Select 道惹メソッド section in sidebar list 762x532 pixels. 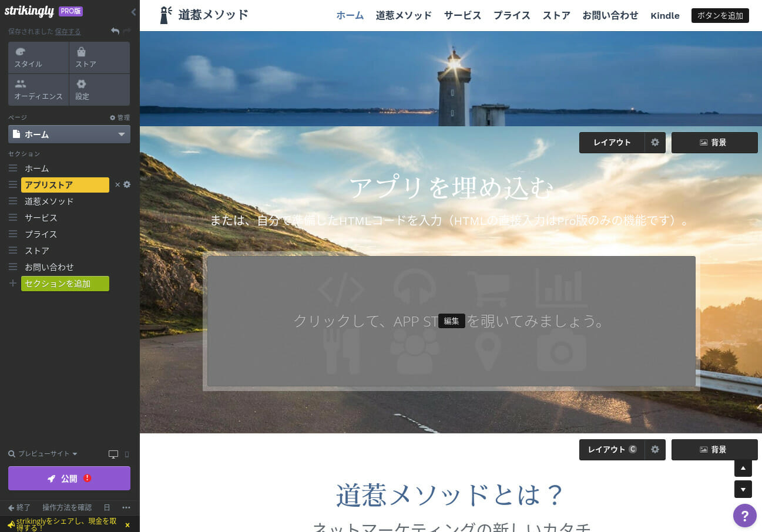click(x=49, y=201)
